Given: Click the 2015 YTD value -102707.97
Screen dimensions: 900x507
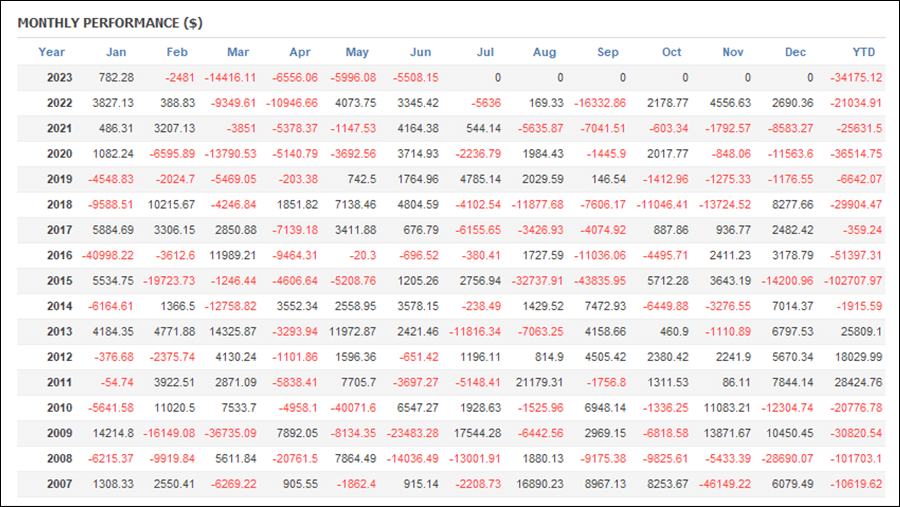Looking at the screenshot, I should [853, 281].
